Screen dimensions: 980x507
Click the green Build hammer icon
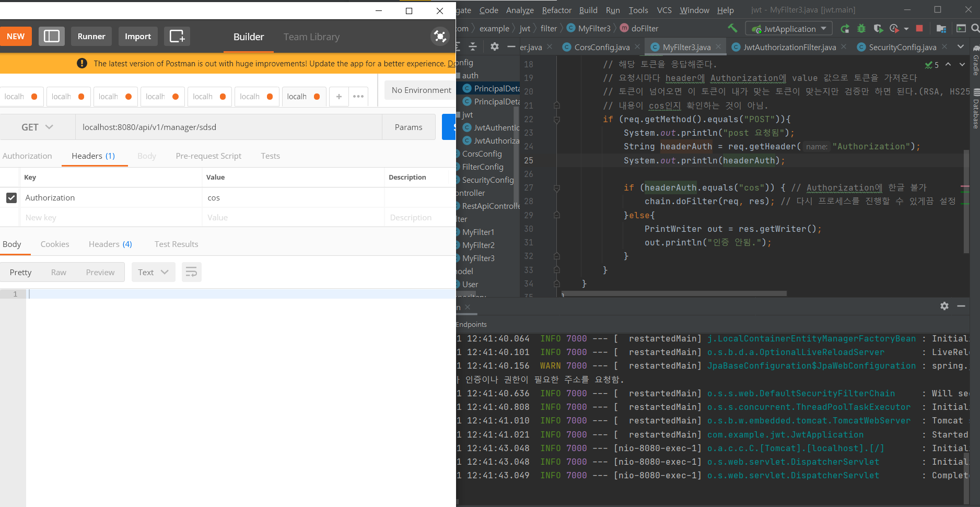[733, 28]
